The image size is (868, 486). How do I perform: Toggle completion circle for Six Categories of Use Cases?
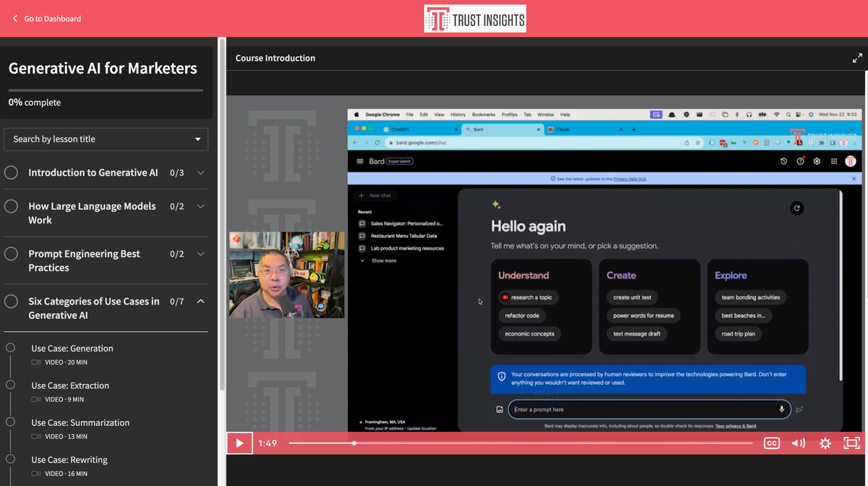point(11,302)
